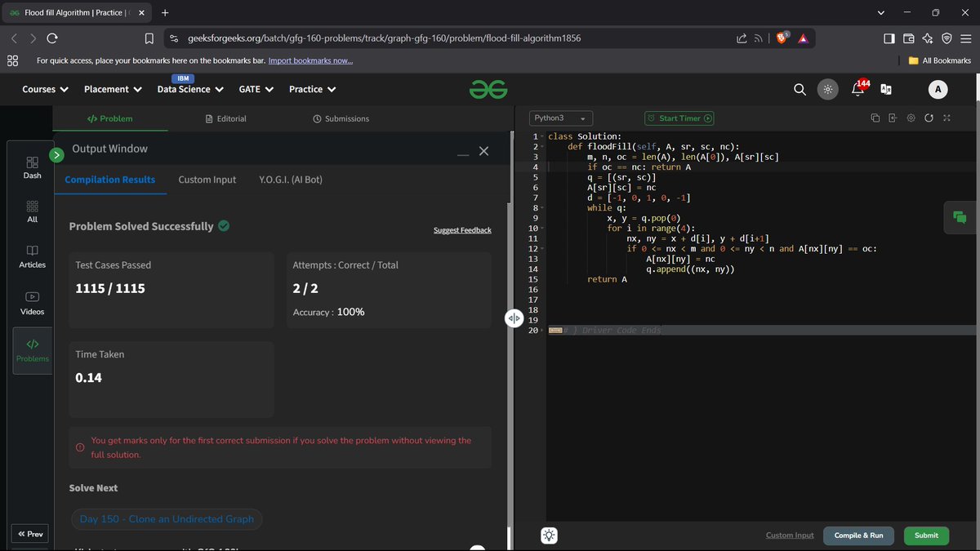Switch to the Editorial tab

point(226,118)
